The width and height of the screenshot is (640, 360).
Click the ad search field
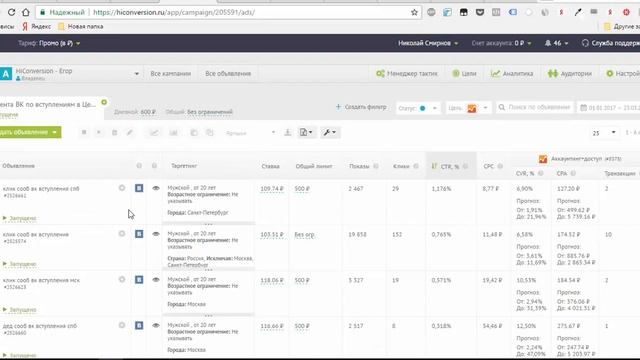tap(535, 108)
